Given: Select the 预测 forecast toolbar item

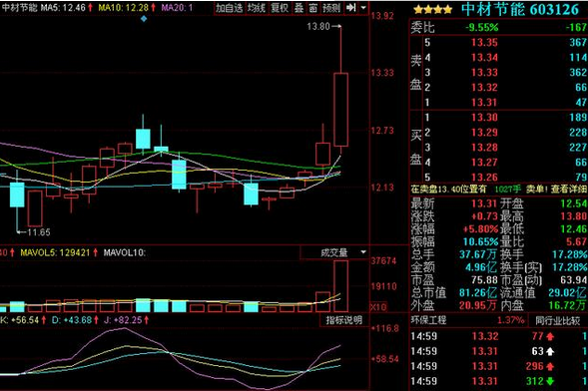Looking at the screenshot, I should [x=331, y=8].
